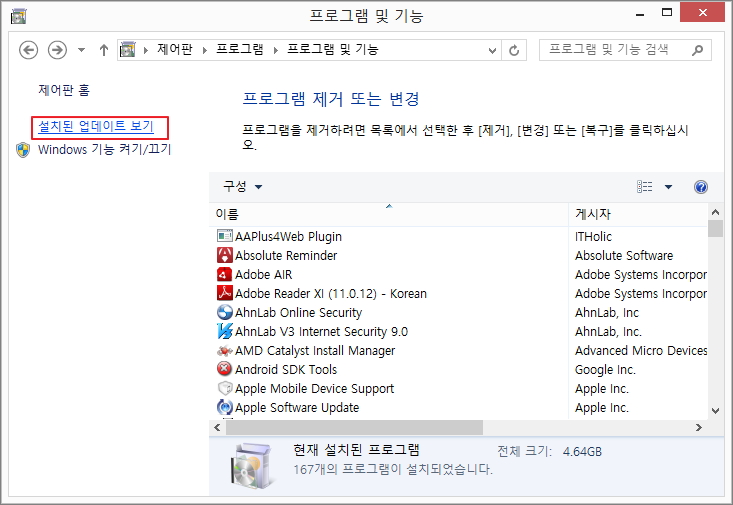Image resolution: width=733 pixels, height=505 pixels.
Task: Open Windows 기능 켜기/끄기 link
Action: (x=105, y=149)
